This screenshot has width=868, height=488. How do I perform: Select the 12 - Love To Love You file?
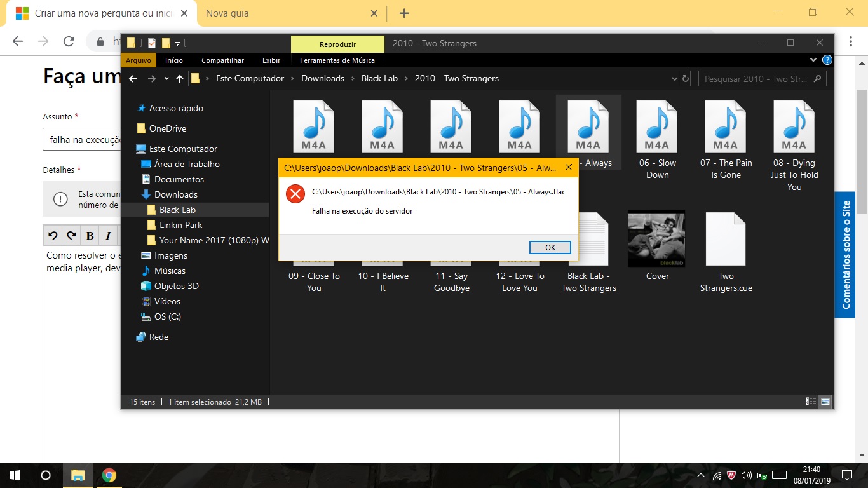tap(520, 281)
